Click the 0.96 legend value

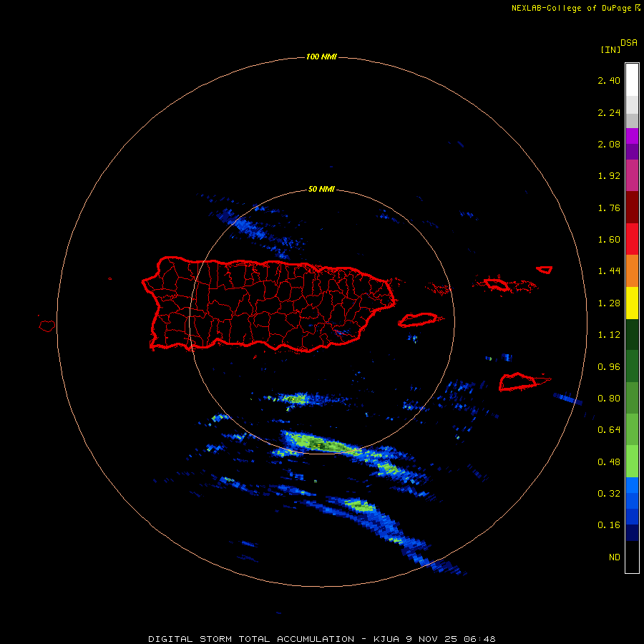(609, 367)
